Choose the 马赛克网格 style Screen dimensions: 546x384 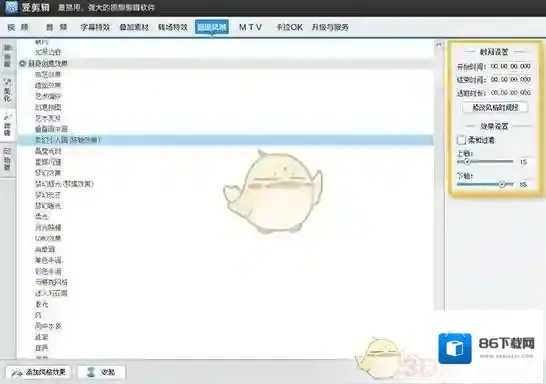pos(51,282)
